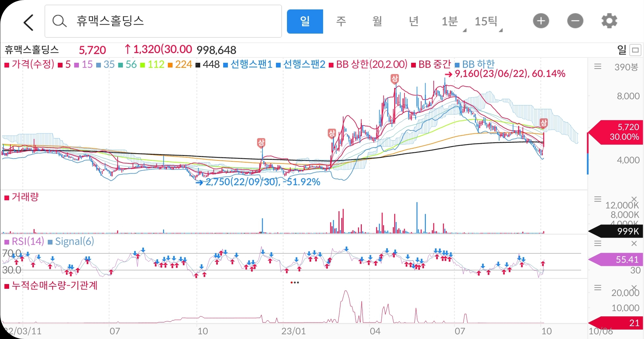Tap the 5,720 30.00% current price tag
Viewport: 644px width, 339px height.
[x=615, y=132]
